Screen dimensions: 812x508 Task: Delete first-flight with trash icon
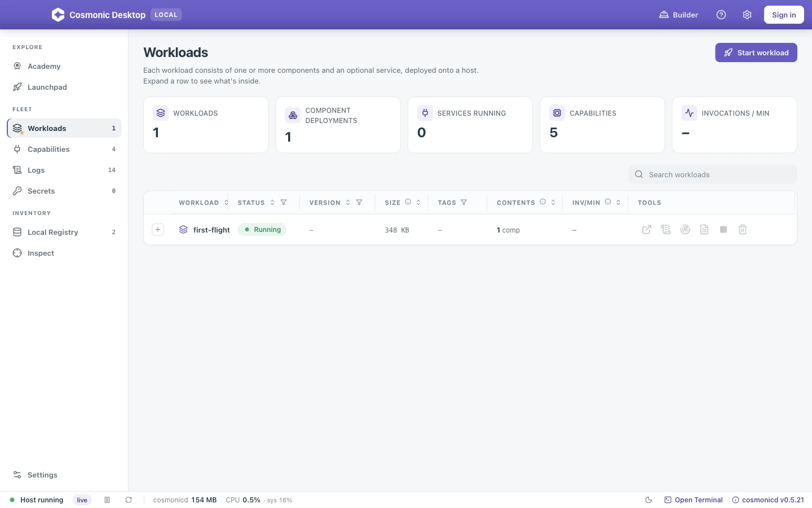tap(743, 230)
